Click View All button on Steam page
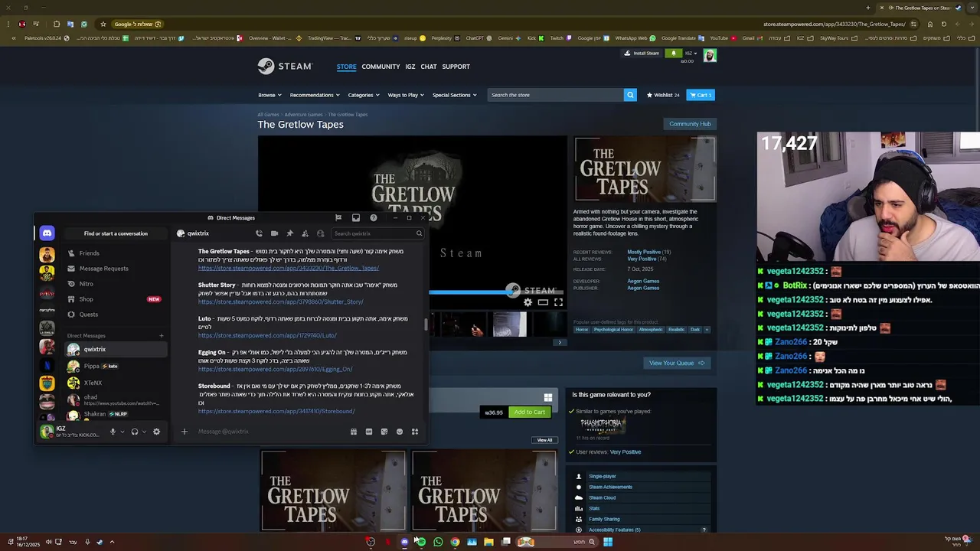 [x=544, y=440]
